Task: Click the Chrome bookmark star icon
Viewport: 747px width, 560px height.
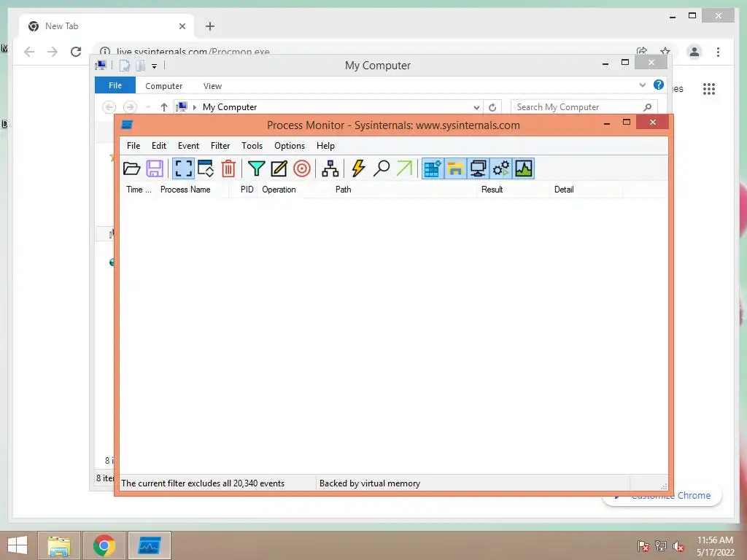Action: pyautogui.click(x=665, y=51)
